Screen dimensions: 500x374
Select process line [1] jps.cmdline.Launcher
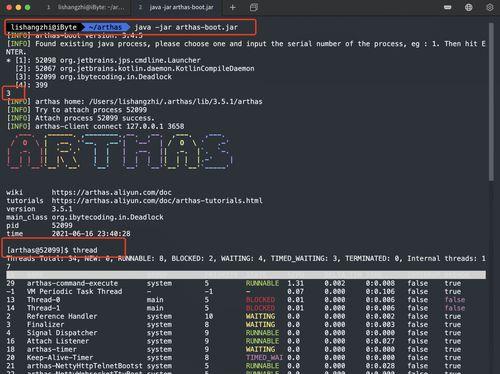pyautogui.click(x=104, y=60)
